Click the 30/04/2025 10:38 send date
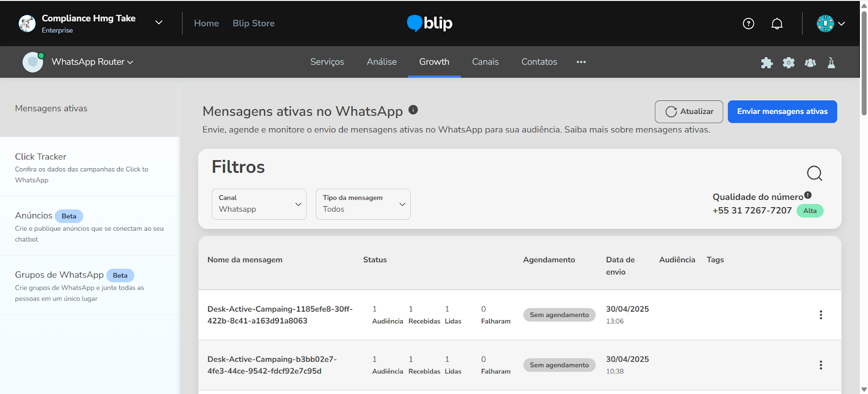 tap(627, 365)
